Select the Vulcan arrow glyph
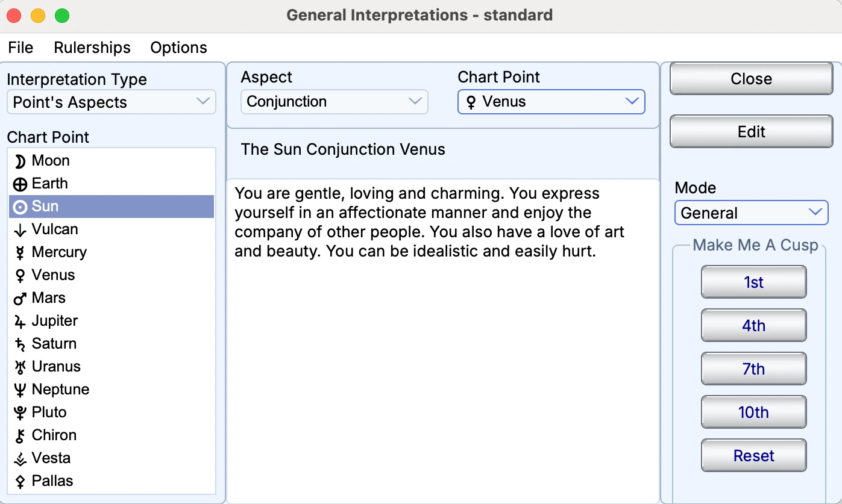The image size is (842, 504). pyautogui.click(x=20, y=229)
